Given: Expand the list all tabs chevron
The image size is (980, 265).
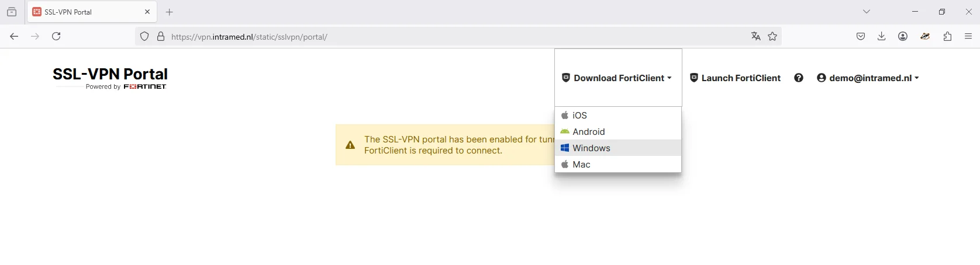Looking at the screenshot, I should click(867, 12).
